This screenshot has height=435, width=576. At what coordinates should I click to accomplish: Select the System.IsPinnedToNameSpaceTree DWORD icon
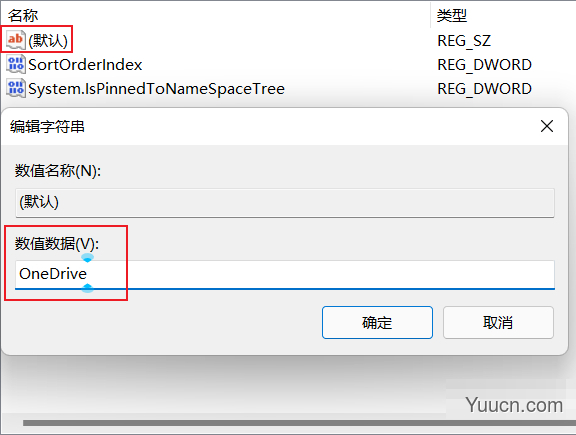coord(16,89)
